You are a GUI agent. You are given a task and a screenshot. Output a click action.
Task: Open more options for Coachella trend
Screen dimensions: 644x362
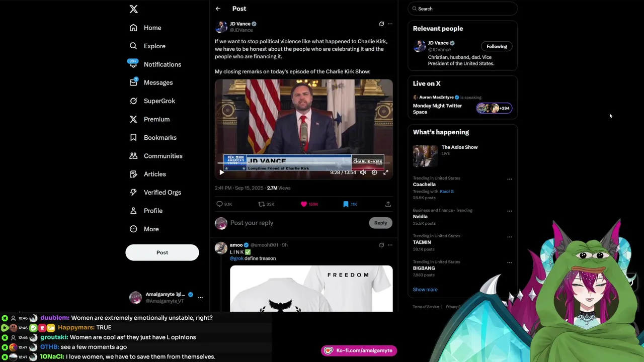(509, 179)
